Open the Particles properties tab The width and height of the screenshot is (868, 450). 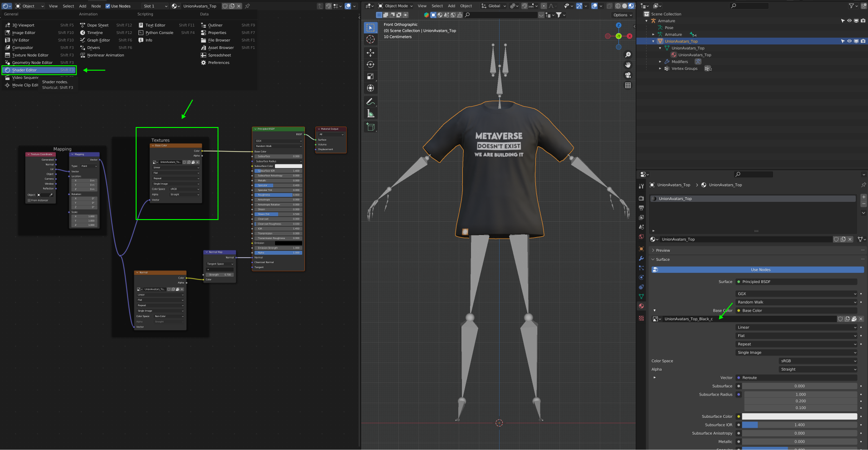pos(641,268)
